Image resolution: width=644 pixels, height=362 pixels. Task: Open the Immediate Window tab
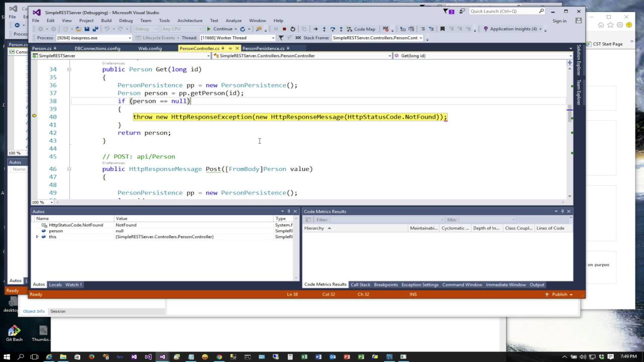[506, 285]
